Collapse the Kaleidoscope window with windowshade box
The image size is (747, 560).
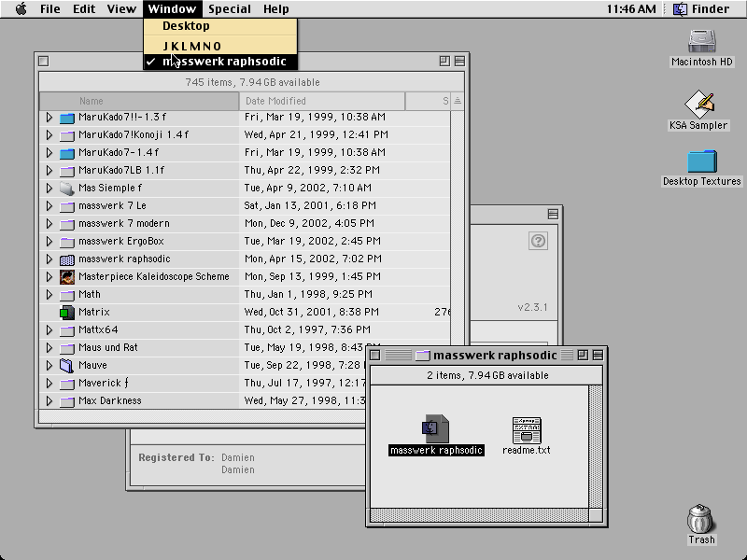point(553,215)
